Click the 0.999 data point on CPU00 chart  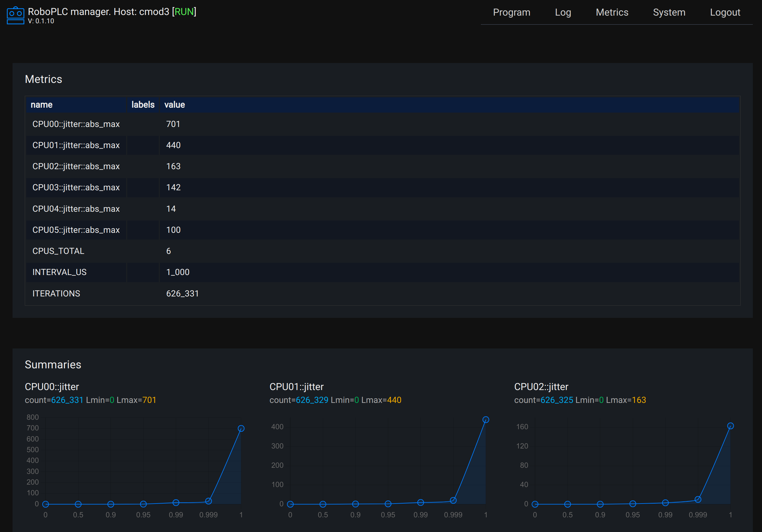pos(208,501)
